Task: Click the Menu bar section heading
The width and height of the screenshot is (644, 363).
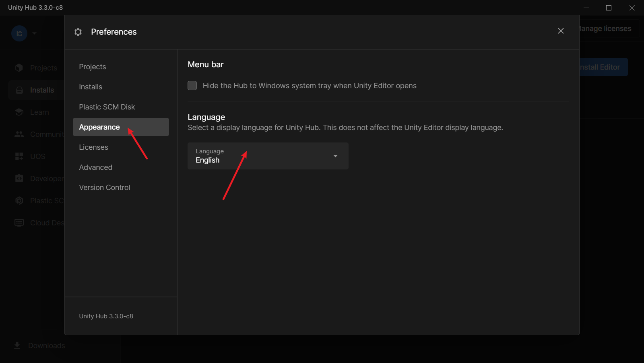Action: coord(206,64)
